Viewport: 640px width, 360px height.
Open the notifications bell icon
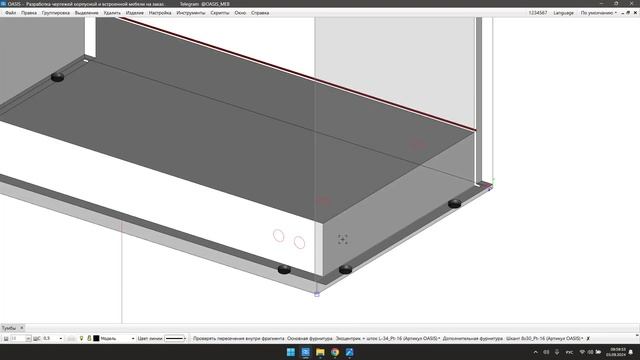coord(631,352)
